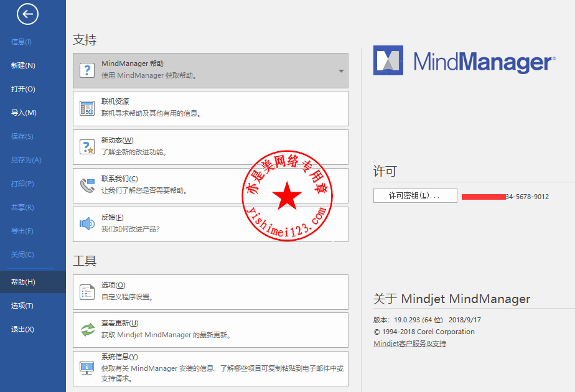
Task: Select 新建(N) in the sidebar
Action: tap(23, 65)
